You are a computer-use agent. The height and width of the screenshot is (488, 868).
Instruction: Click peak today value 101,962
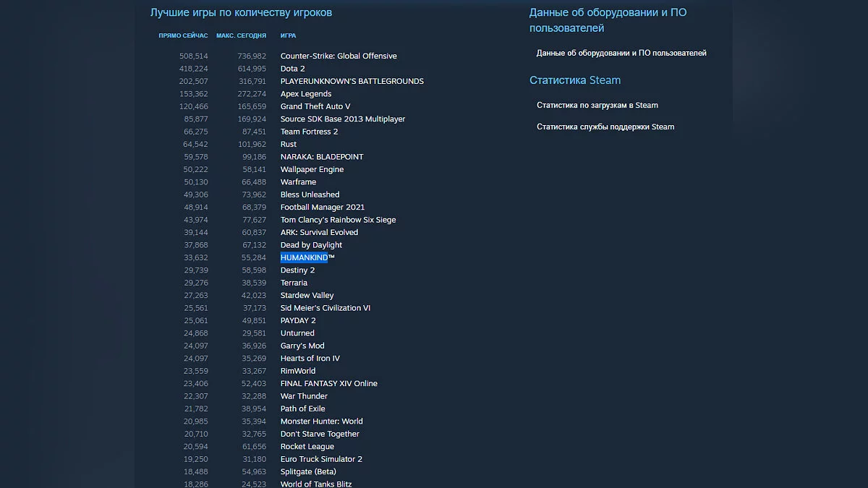(252, 145)
